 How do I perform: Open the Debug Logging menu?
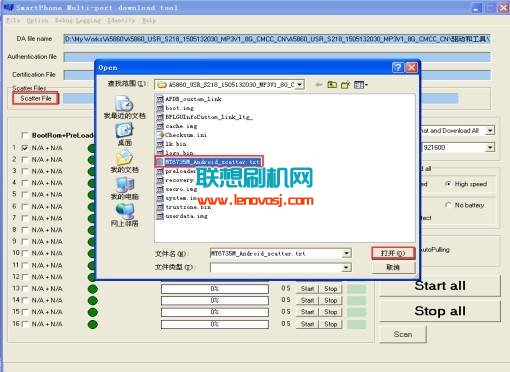click(77, 20)
